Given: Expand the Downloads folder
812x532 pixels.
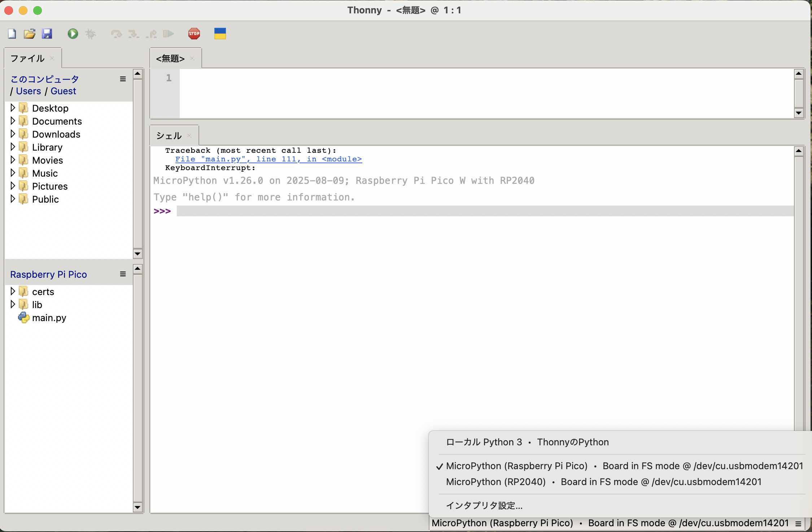Looking at the screenshot, I should (x=13, y=134).
